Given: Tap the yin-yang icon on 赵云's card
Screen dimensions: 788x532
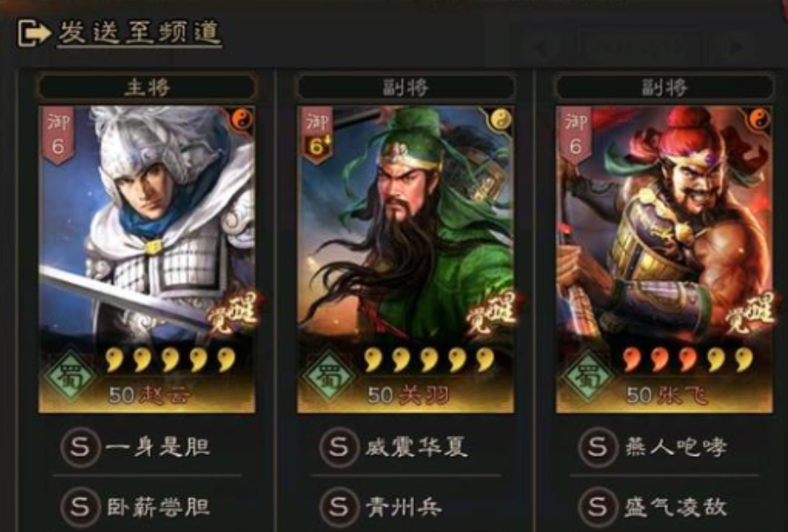Looking at the screenshot, I should point(242,119).
